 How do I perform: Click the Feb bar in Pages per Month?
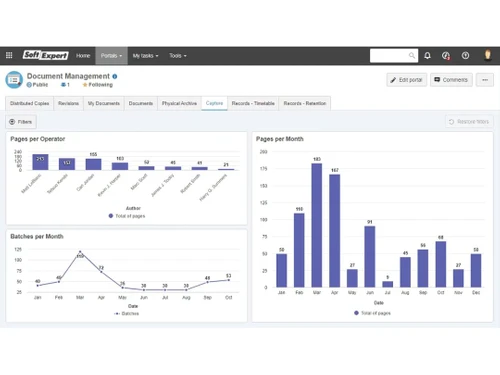pyautogui.click(x=299, y=250)
